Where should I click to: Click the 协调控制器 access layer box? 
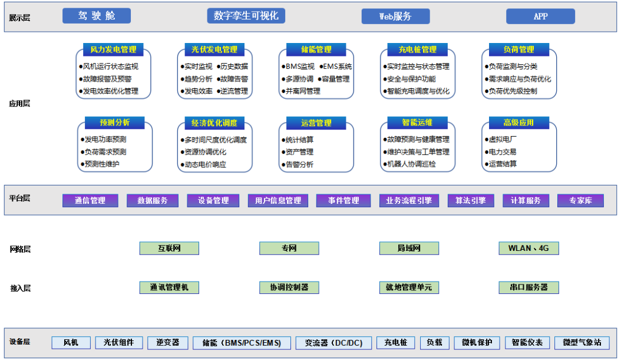[x=289, y=287]
